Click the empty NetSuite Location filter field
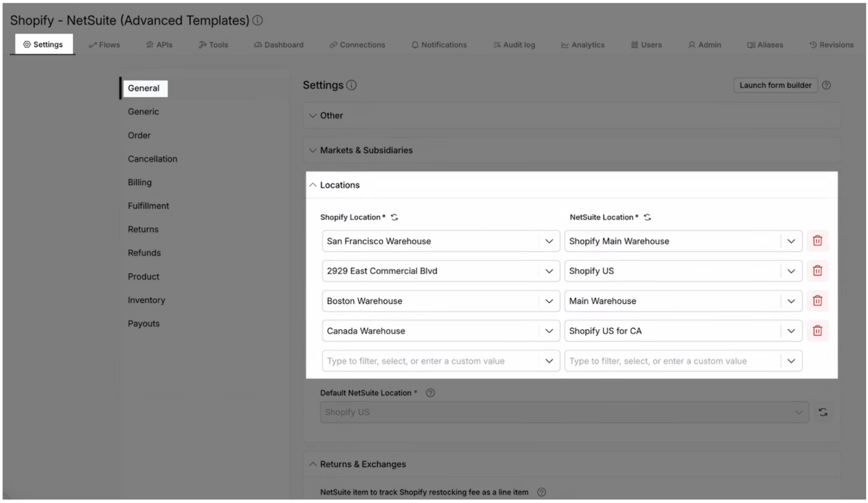This screenshot has width=868, height=503. pos(683,361)
